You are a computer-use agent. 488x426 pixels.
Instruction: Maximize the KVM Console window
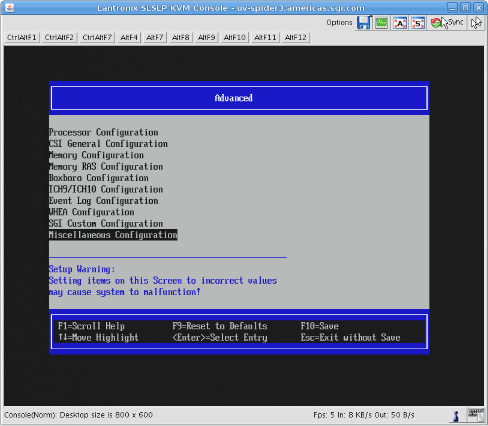pyautogui.click(x=466, y=7)
